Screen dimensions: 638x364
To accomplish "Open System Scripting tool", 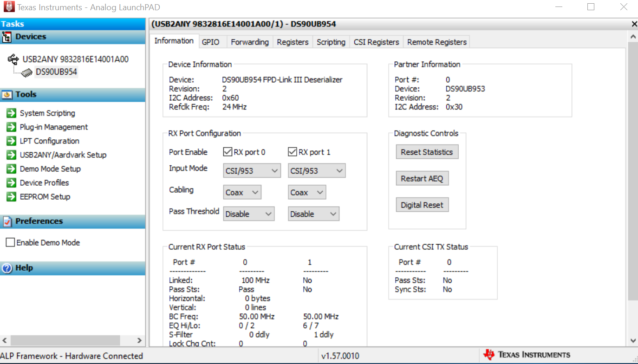I will coord(47,113).
